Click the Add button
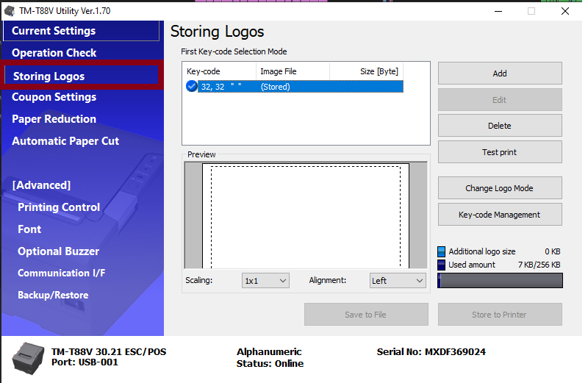The width and height of the screenshot is (588, 383). click(x=500, y=74)
